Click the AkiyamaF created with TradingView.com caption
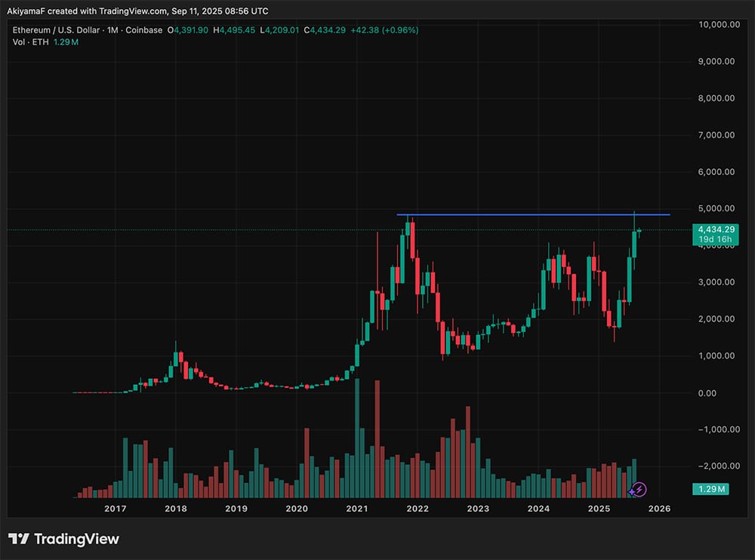This screenshot has width=755, height=560. pos(137,11)
